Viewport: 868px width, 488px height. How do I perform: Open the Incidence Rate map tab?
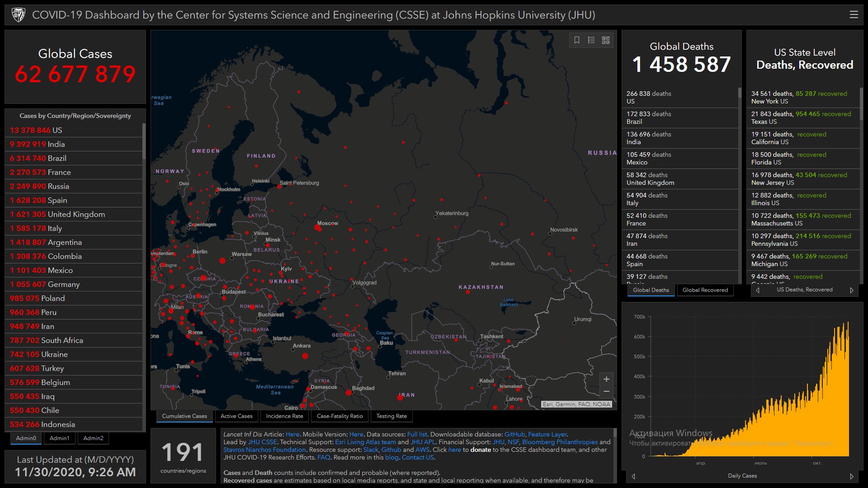284,416
